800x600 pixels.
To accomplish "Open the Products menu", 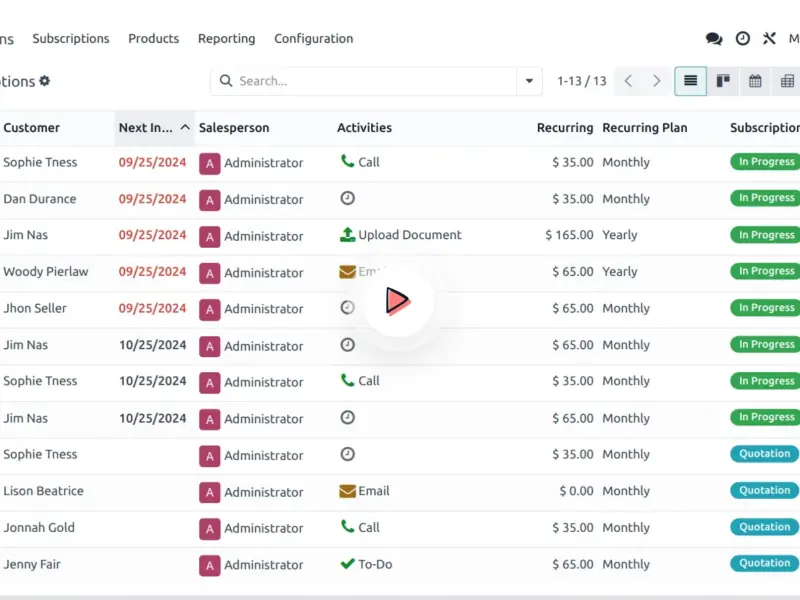I will click(153, 39).
